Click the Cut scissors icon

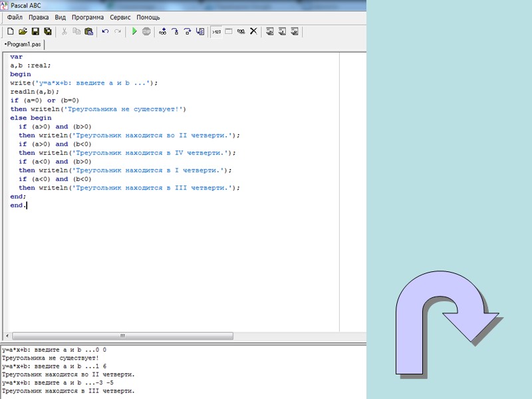(65, 31)
